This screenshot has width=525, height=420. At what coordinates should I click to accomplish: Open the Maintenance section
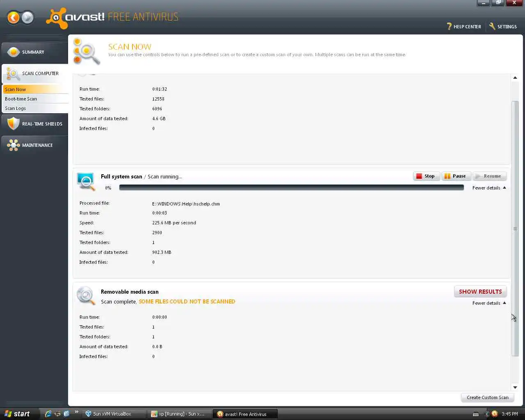coord(34,145)
